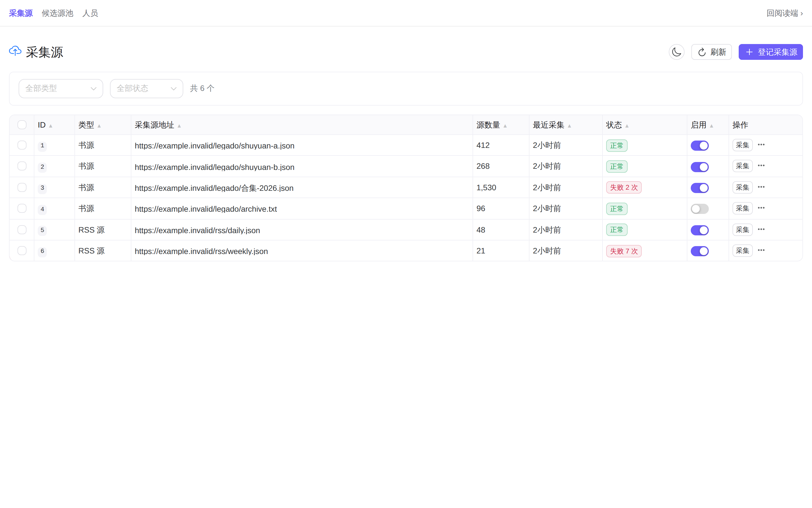Click the 刷新 button
Image resolution: width=812 pixels, height=508 pixels.
coord(711,52)
